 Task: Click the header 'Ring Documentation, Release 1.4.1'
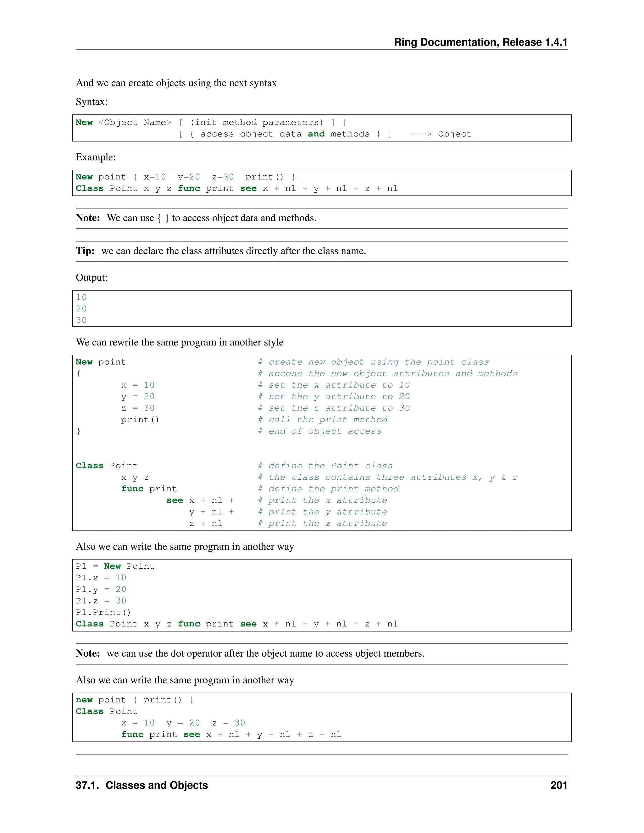click(x=480, y=42)
